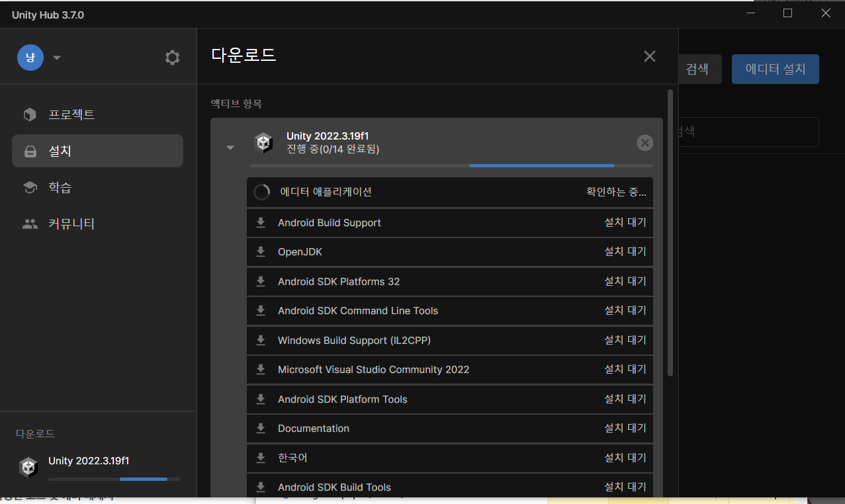
Task: Click the 에디터 설치 button
Action: 776,69
